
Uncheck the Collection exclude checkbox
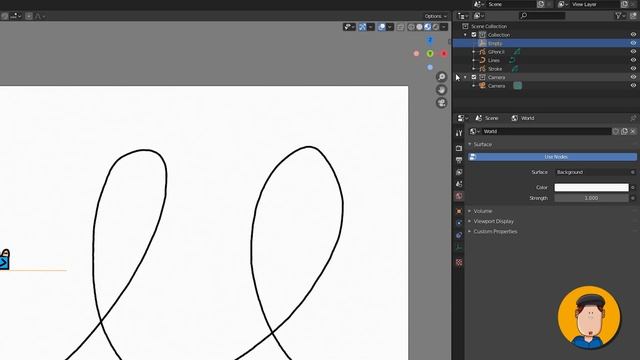[x=474, y=35]
